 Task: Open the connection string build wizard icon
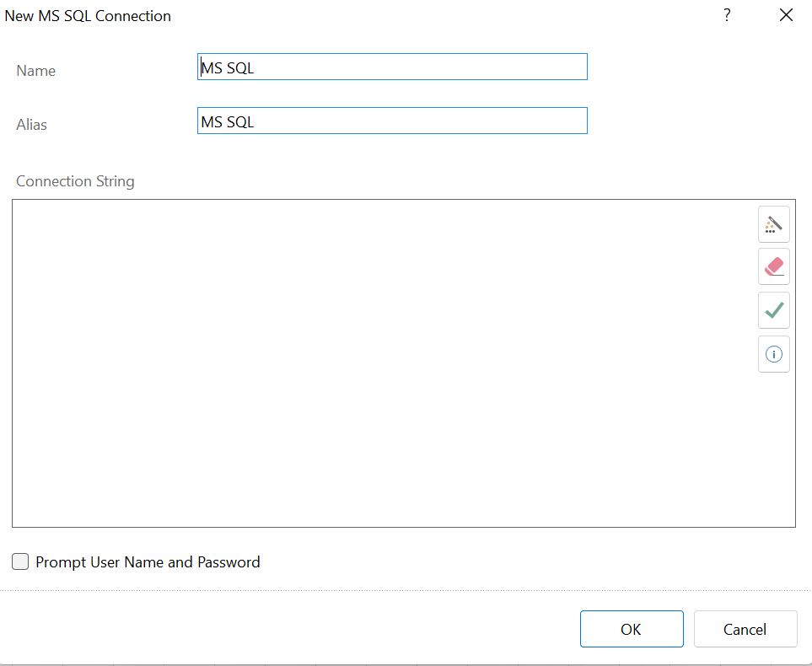[x=774, y=224]
